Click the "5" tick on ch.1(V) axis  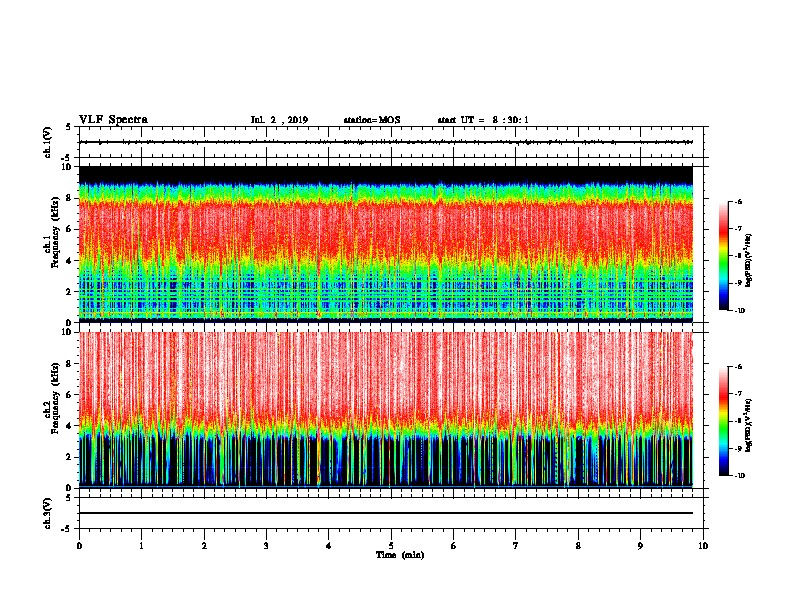point(69,127)
